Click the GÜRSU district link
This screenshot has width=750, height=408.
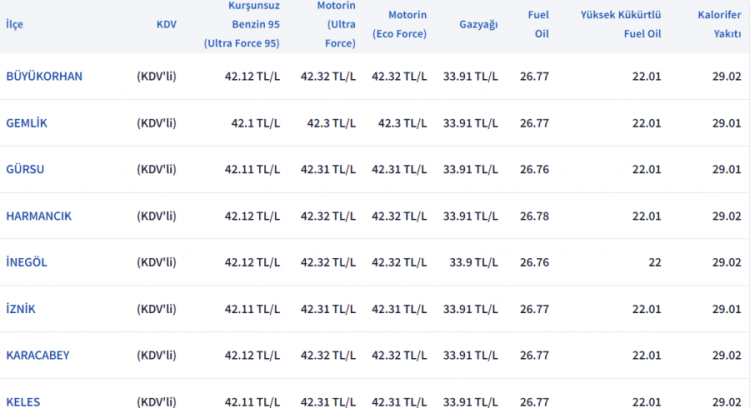pyautogui.click(x=25, y=169)
